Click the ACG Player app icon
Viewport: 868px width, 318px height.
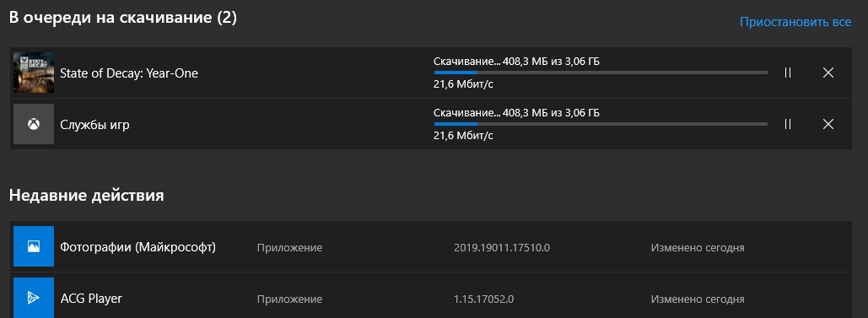34,298
